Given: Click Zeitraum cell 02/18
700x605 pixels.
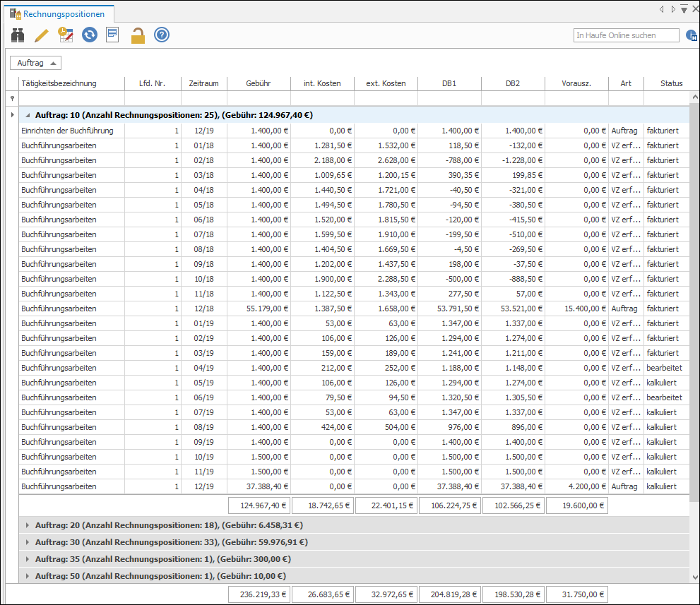Looking at the screenshot, I should 204,160.
